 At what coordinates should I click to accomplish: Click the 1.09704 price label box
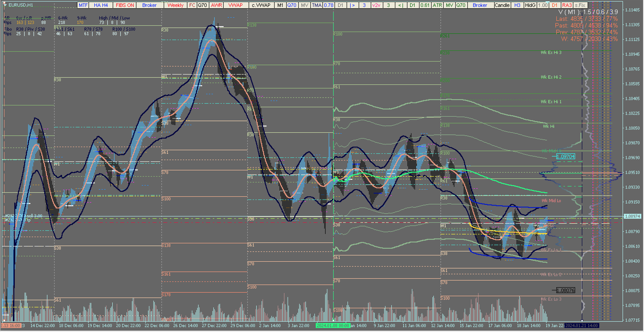(566, 156)
